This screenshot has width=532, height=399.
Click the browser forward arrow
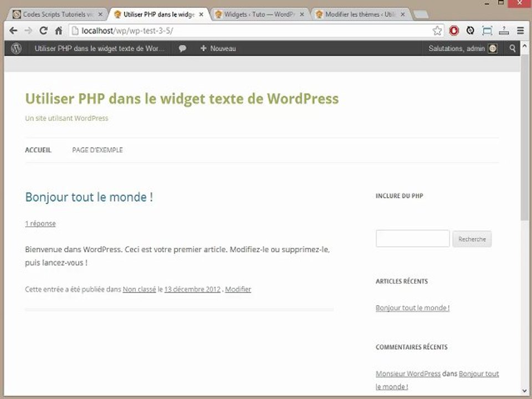(x=28, y=31)
